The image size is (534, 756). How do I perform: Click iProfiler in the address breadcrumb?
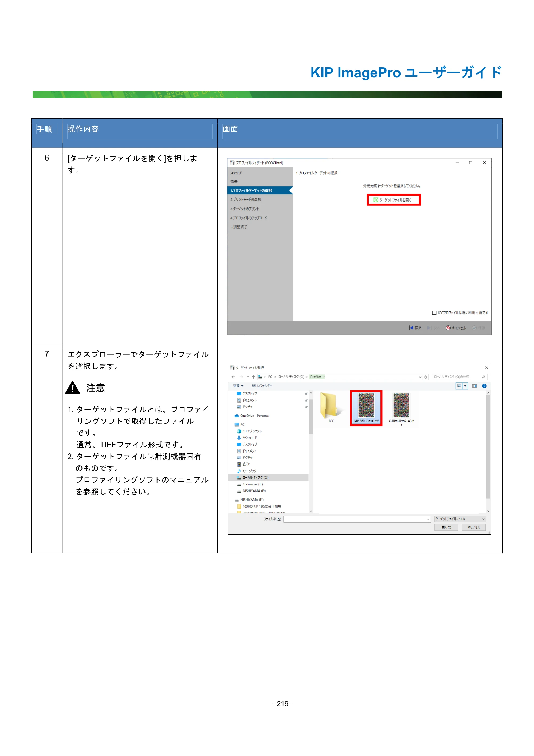click(x=315, y=377)
